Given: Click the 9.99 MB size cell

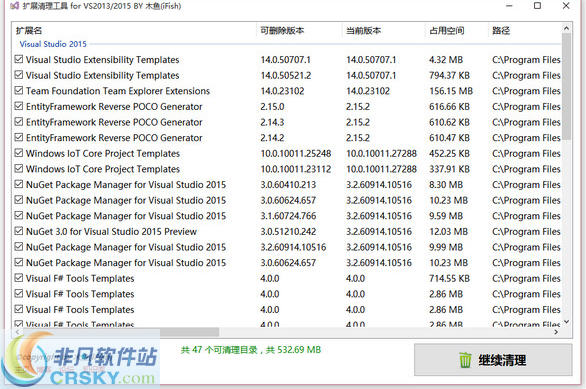Looking at the screenshot, I should click(x=446, y=247).
